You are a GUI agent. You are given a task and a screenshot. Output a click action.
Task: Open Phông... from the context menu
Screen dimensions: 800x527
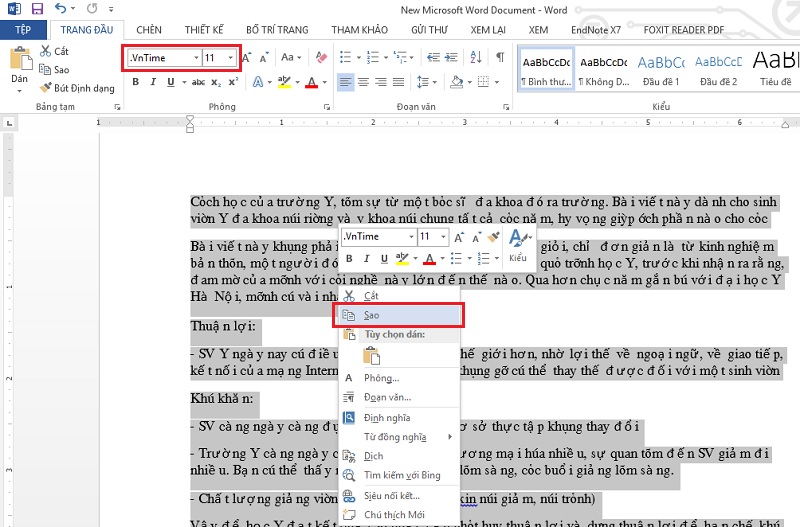(x=399, y=378)
